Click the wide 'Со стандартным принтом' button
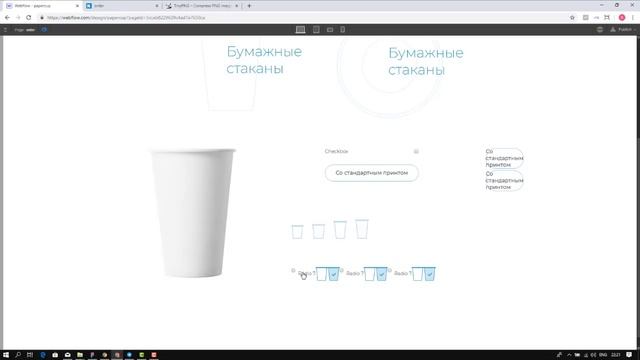 (371, 173)
